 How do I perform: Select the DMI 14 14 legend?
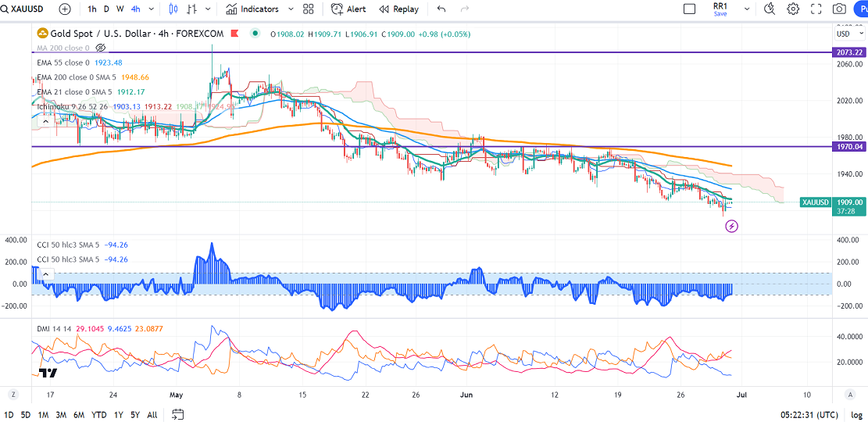(55, 328)
